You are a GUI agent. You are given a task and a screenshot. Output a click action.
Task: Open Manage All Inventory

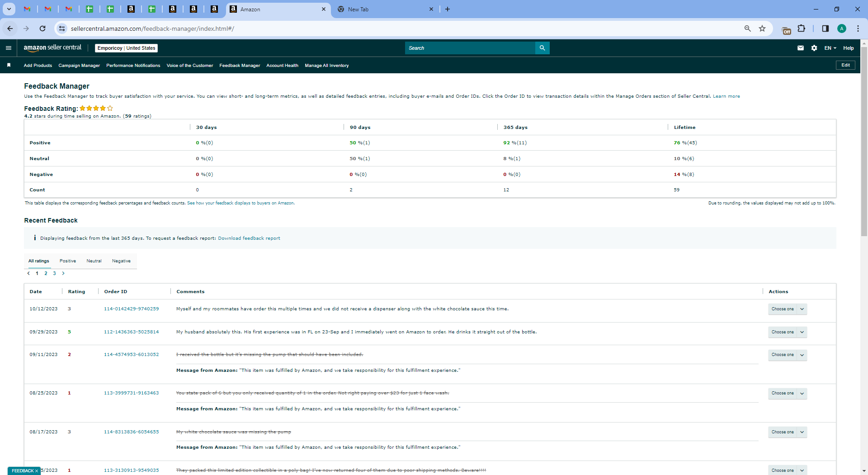[x=327, y=66]
